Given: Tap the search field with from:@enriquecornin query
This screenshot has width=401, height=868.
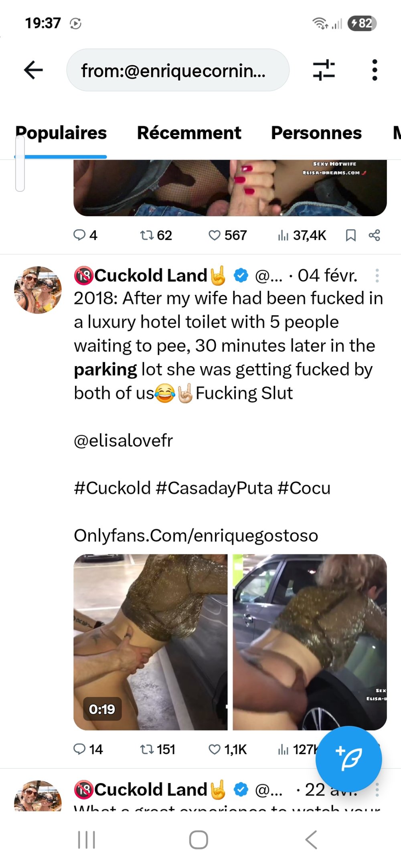Looking at the screenshot, I should point(178,70).
